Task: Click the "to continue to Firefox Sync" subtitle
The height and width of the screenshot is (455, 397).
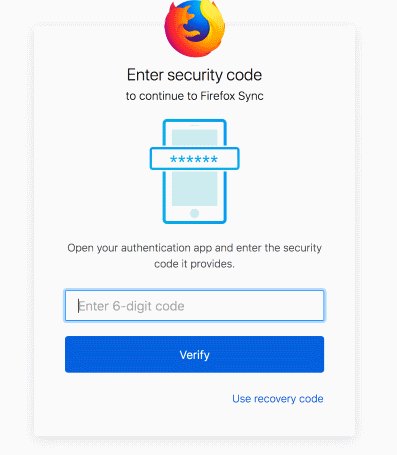Action: [x=195, y=96]
